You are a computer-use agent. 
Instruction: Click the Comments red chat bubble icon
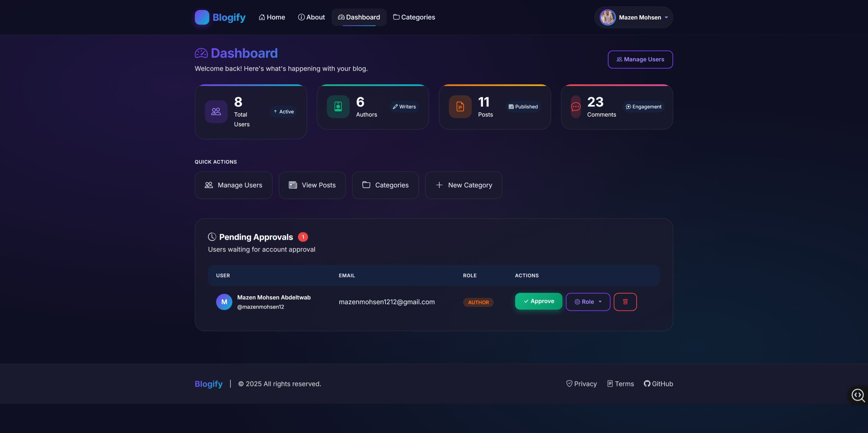coord(576,107)
